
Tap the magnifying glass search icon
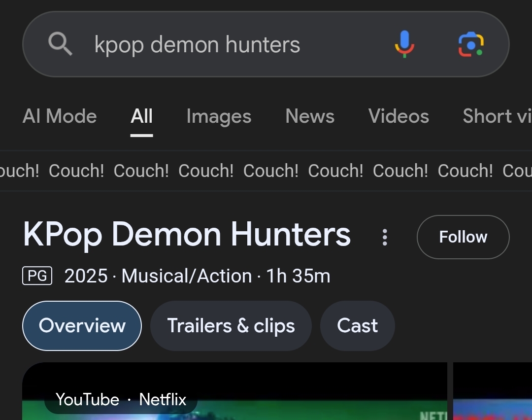60,44
